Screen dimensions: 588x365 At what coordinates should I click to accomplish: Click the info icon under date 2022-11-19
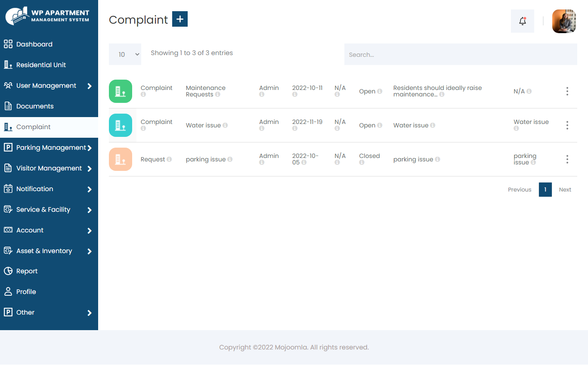[295, 128]
